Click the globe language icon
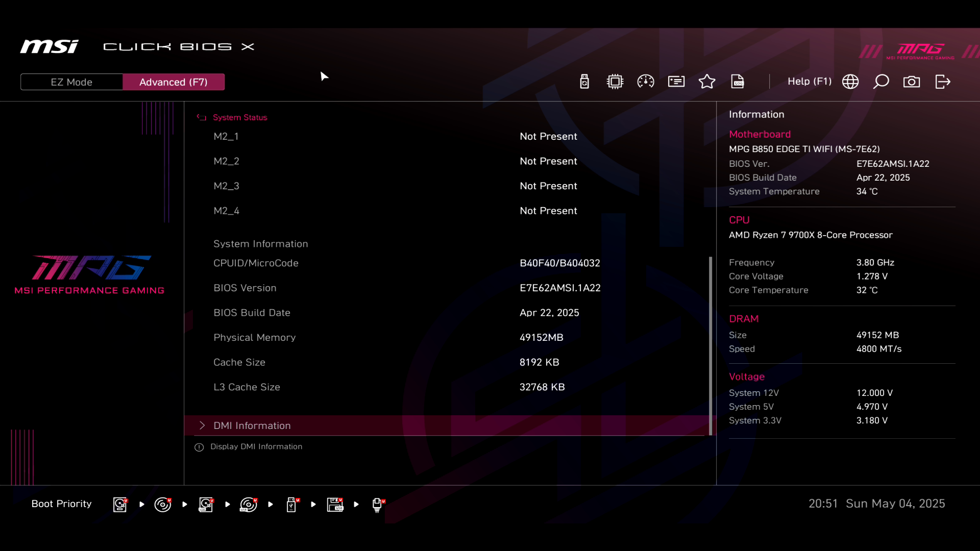 (x=850, y=82)
